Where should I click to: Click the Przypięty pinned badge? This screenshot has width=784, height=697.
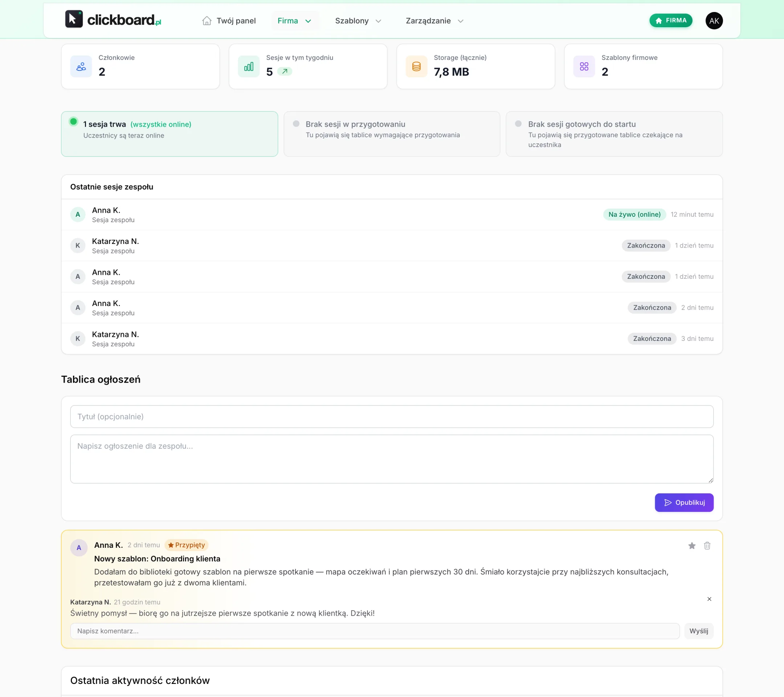point(187,545)
